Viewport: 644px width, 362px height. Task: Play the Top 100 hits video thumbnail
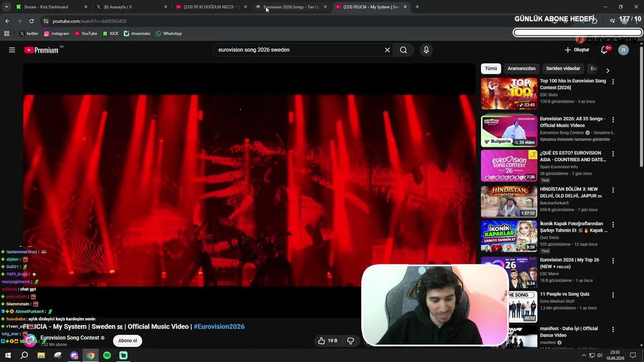click(x=509, y=94)
